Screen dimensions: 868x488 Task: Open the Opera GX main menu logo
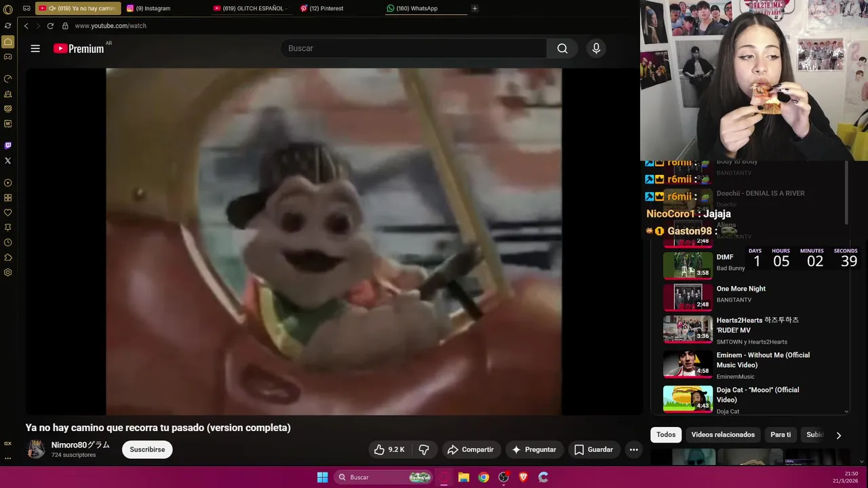click(x=7, y=9)
